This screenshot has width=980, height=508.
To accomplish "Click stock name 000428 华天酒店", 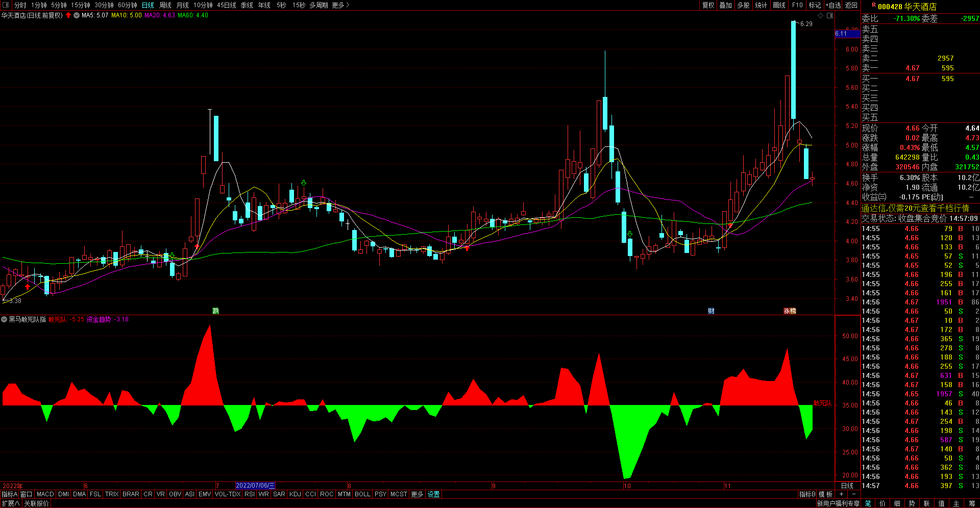I will 907,7.
